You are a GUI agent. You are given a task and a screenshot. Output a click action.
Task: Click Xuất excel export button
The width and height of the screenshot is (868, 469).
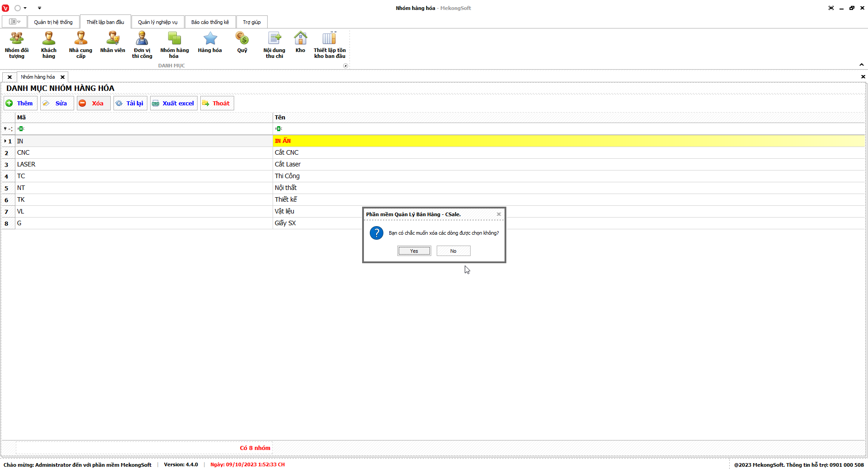tap(174, 103)
